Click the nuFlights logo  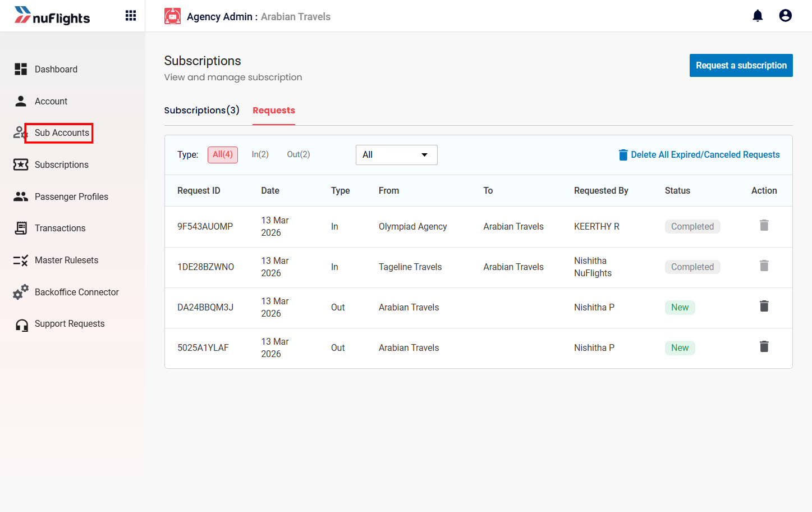pos(52,16)
